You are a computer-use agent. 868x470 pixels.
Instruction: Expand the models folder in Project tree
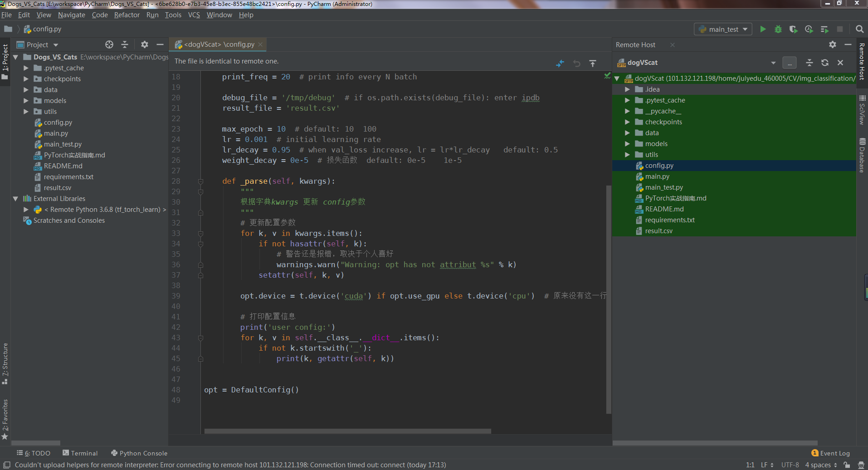[26, 101]
